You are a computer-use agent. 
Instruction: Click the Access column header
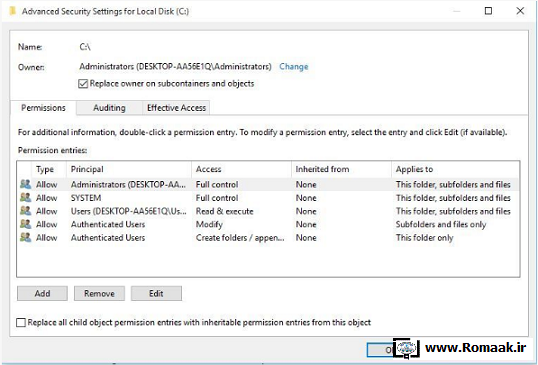[x=241, y=169]
